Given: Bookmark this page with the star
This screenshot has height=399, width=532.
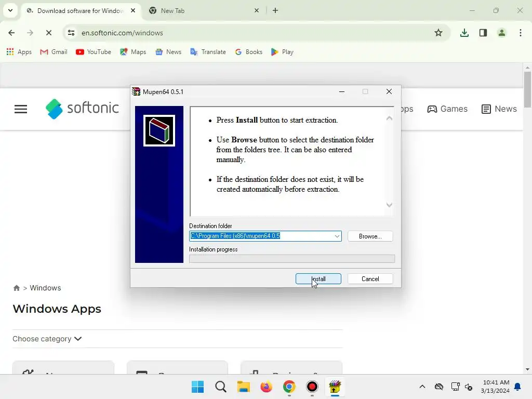Looking at the screenshot, I should [x=438, y=33].
